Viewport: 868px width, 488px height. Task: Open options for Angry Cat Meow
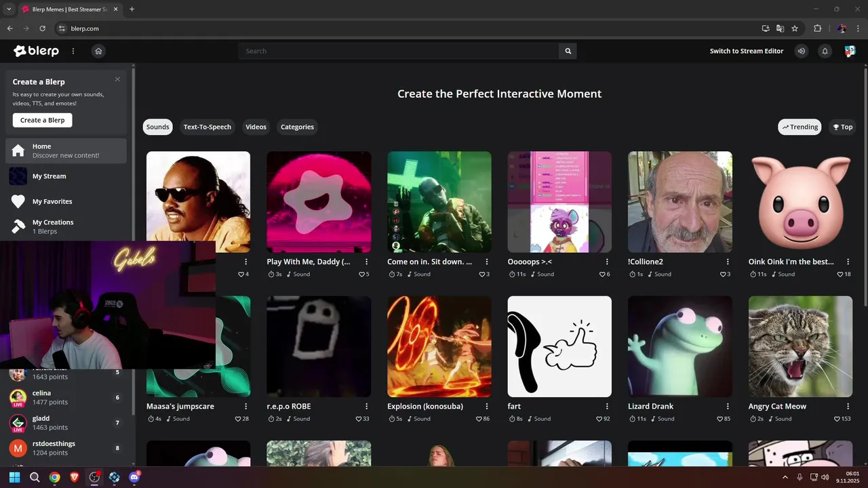[848, 407]
